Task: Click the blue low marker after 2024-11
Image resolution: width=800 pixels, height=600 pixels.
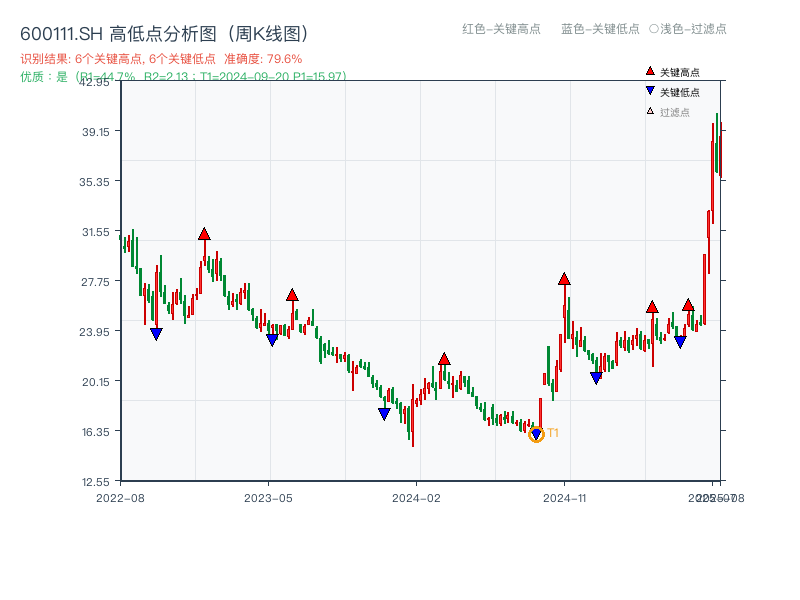Action: (596, 377)
